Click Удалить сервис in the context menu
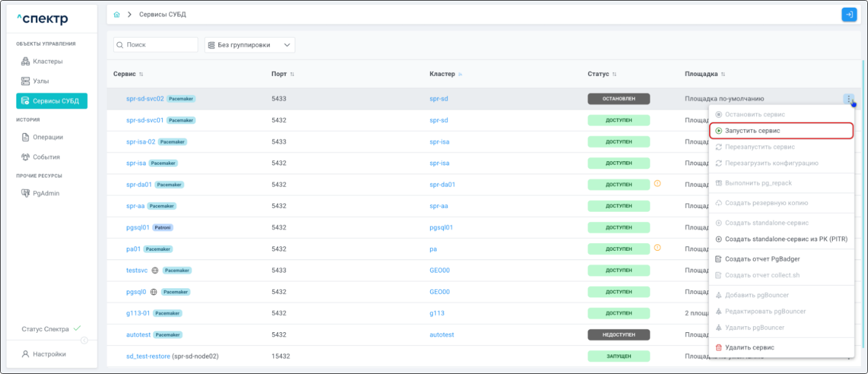This screenshot has height=374, width=868. pyautogui.click(x=749, y=348)
